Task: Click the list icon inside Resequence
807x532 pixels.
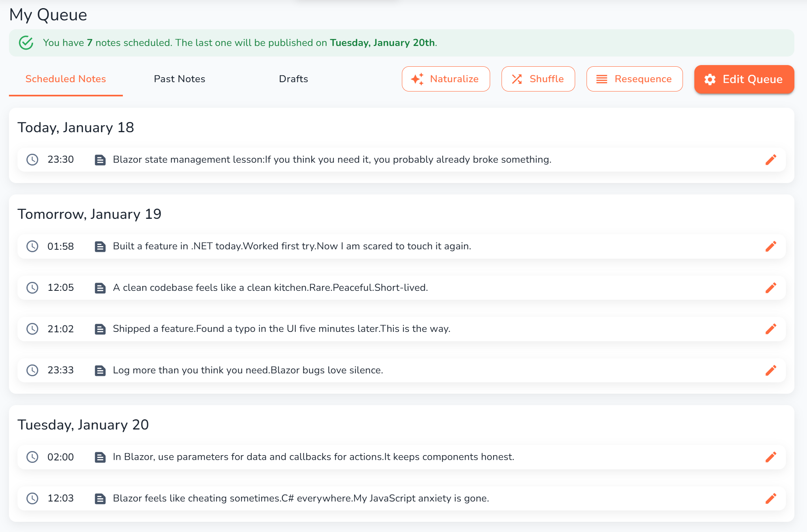Action: click(x=602, y=79)
